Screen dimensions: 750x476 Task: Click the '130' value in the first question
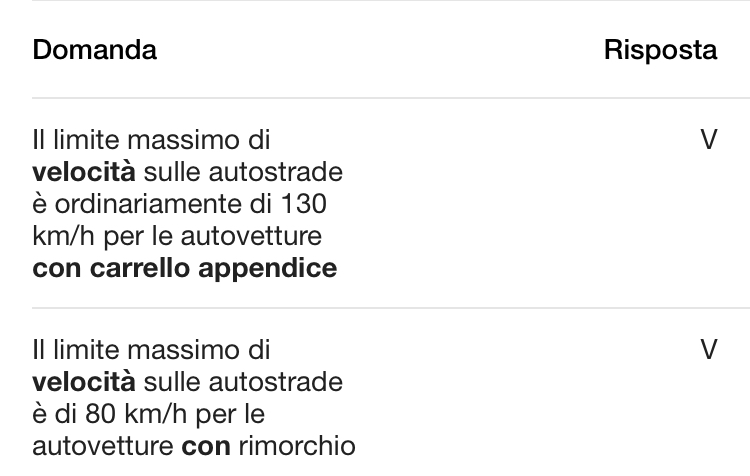[305, 204]
